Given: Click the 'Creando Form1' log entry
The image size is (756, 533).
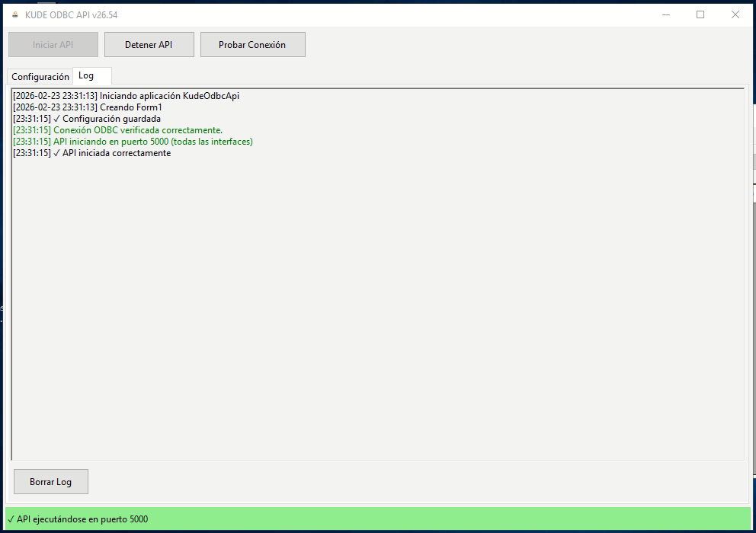Looking at the screenshot, I should [x=88, y=107].
